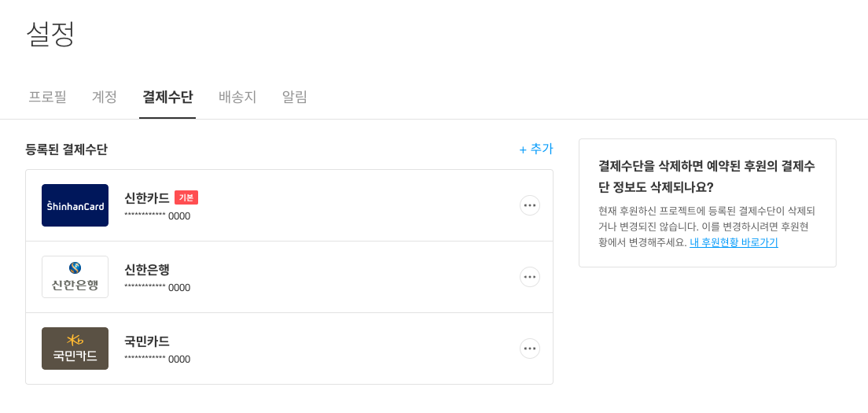Click + 추가 to add payment method

[536, 149]
